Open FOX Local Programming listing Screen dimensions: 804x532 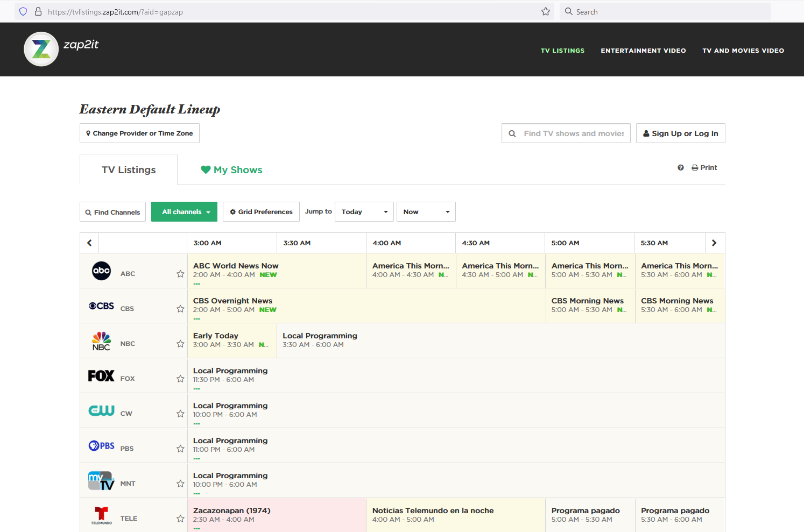click(x=456, y=375)
